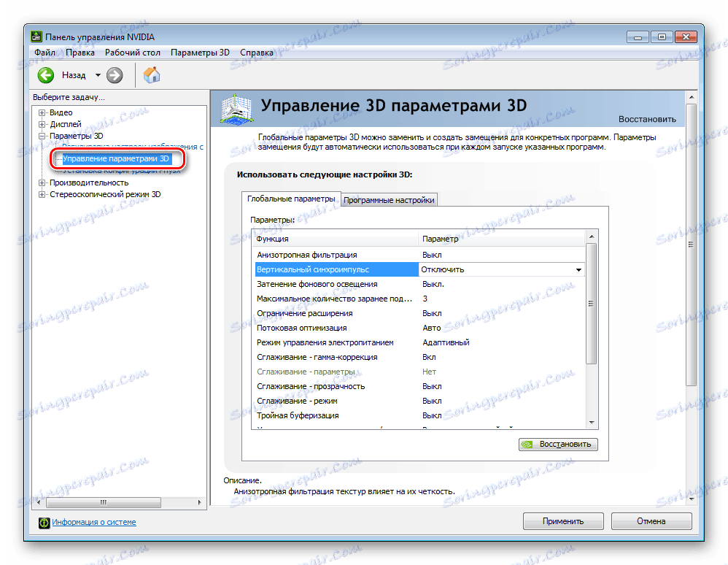
Task: Click the NVIDIA Control Panel title icon
Action: (36, 36)
